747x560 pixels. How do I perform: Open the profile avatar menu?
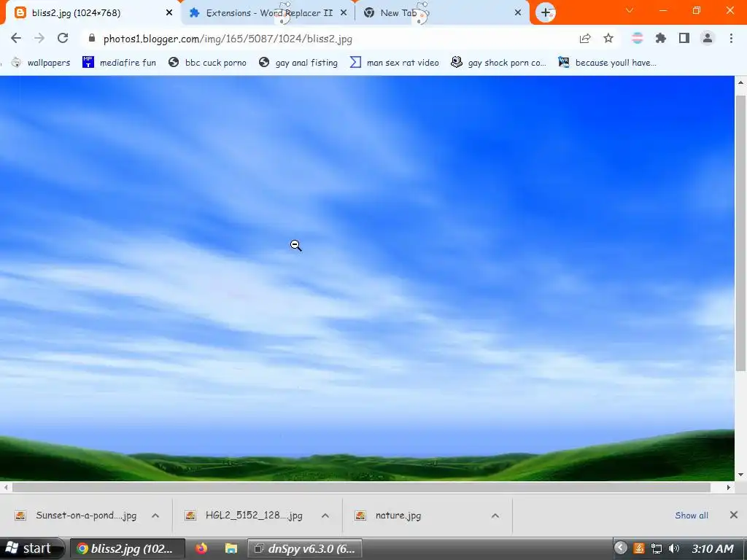tap(708, 39)
